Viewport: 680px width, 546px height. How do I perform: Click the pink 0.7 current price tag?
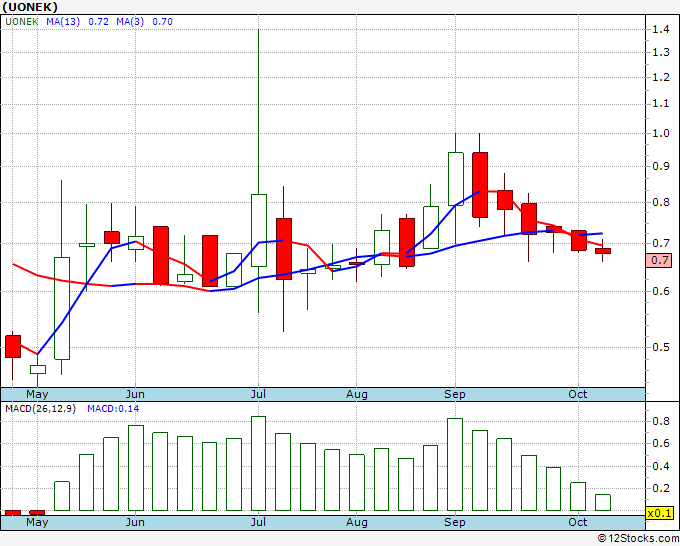pyautogui.click(x=660, y=260)
